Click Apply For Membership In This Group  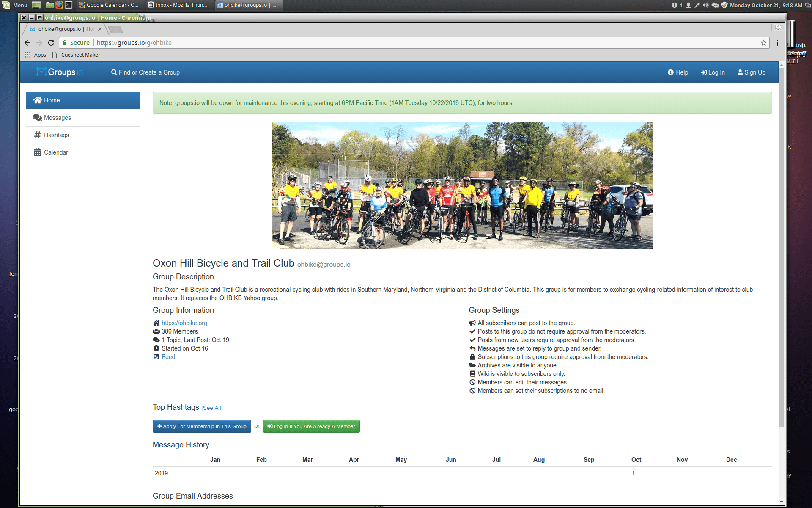point(202,426)
